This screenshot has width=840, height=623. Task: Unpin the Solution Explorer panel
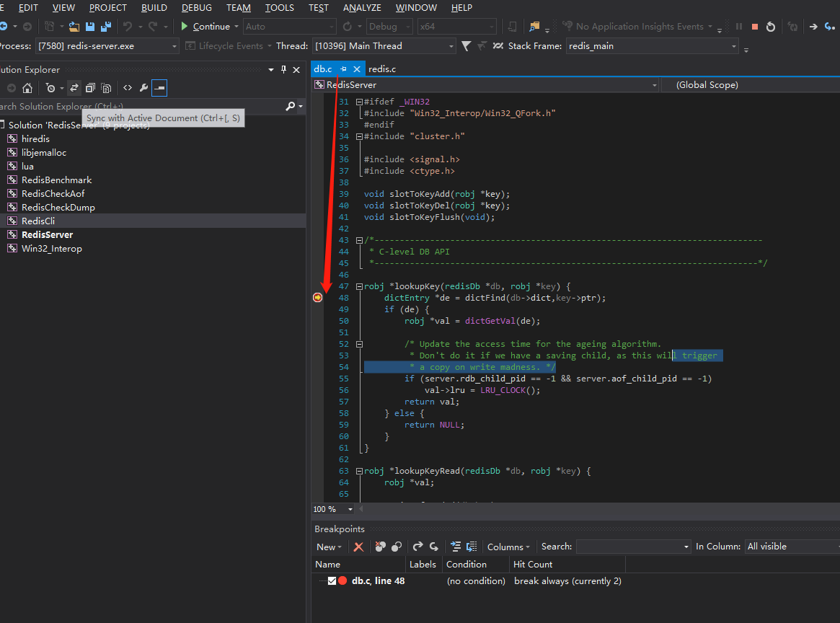283,69
